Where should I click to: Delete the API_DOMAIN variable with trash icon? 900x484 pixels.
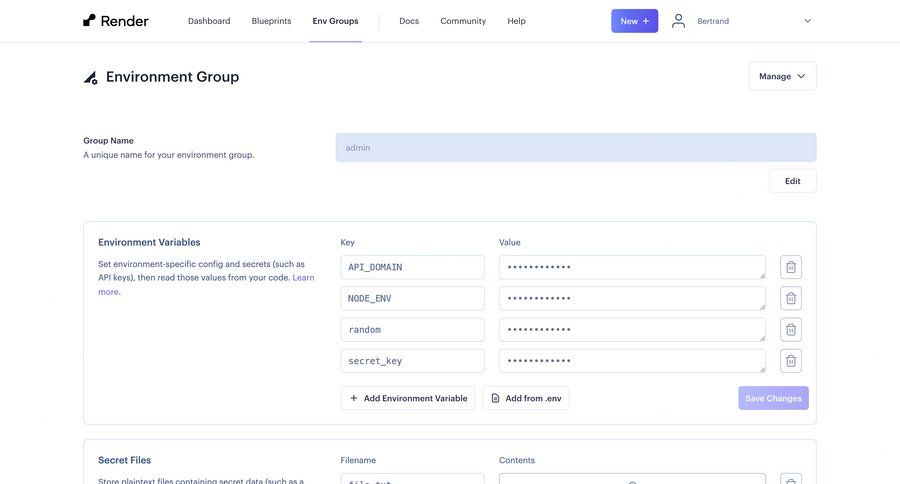(790, 267)
